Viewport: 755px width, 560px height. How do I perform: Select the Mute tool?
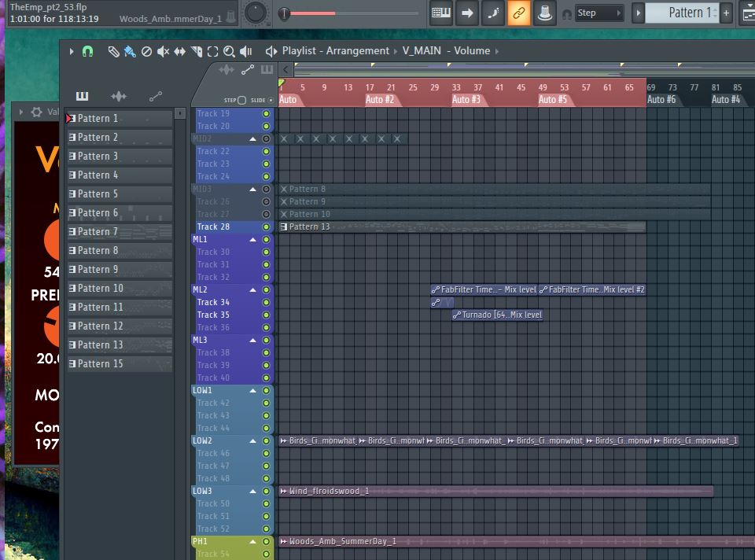point(164,52)
